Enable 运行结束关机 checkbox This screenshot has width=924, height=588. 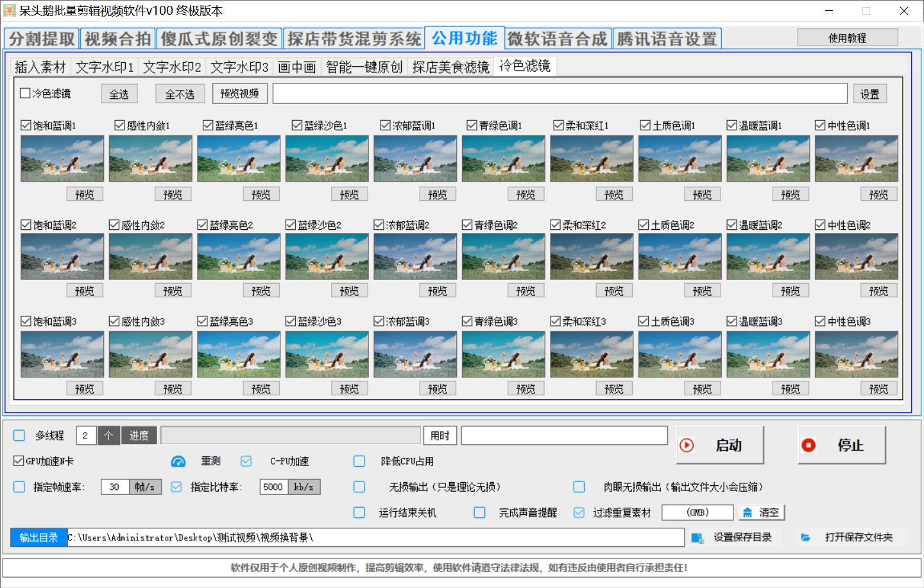359,512
